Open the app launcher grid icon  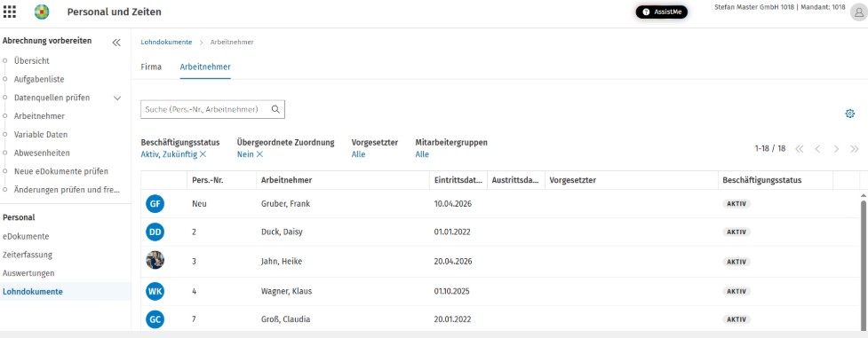10,11
